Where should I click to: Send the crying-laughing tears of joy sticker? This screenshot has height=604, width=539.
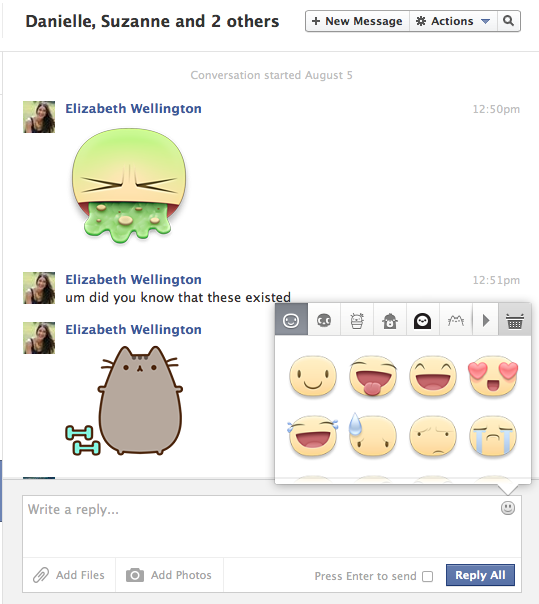312,436
